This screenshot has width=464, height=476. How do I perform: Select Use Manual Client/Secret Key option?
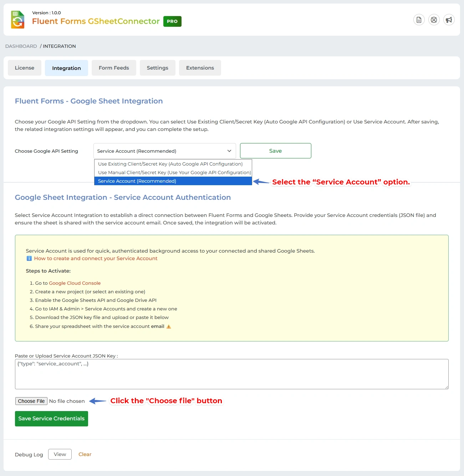pos(174,172)
